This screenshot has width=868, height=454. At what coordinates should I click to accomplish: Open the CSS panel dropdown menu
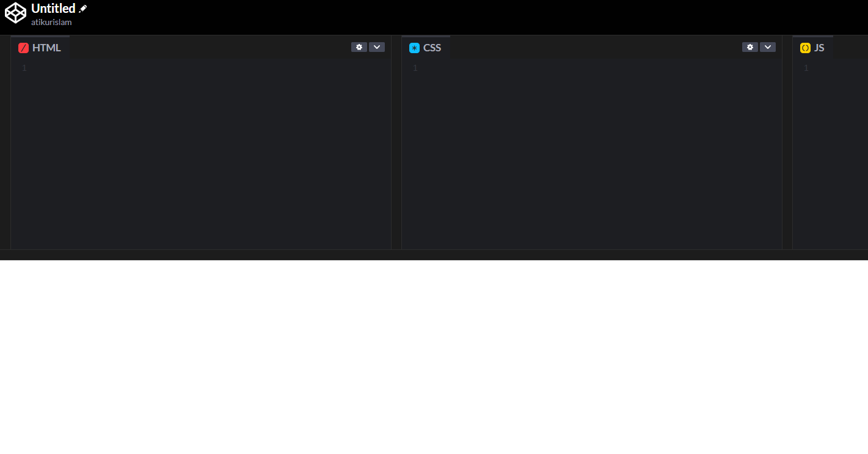click(768, 46)
